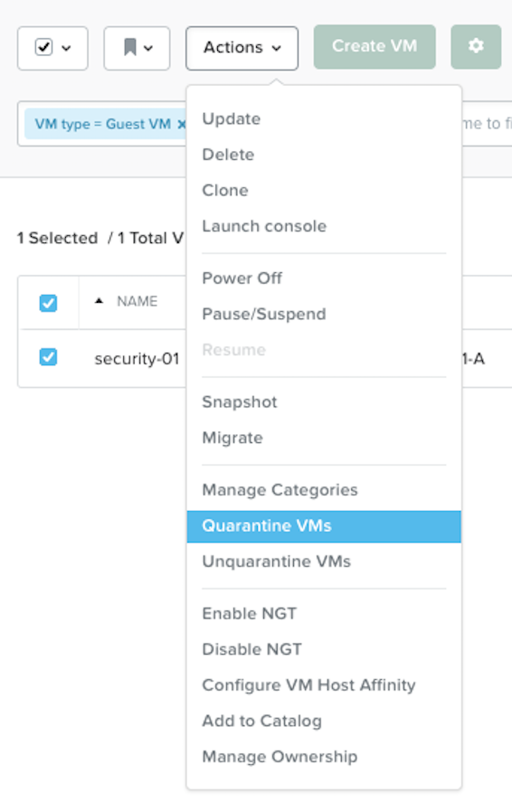Click the Create VM button
This screenshot has width=512, height=812.
tap(375, 47)
